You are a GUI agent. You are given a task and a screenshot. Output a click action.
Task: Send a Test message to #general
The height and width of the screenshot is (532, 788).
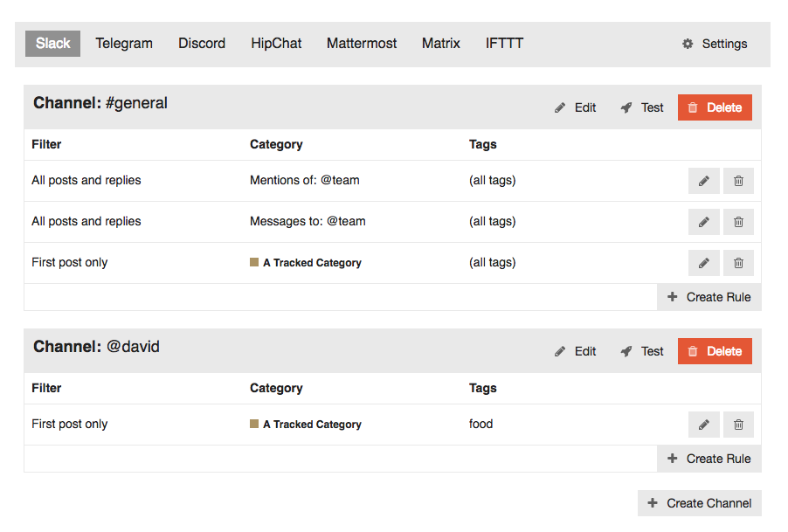point(642,107)
